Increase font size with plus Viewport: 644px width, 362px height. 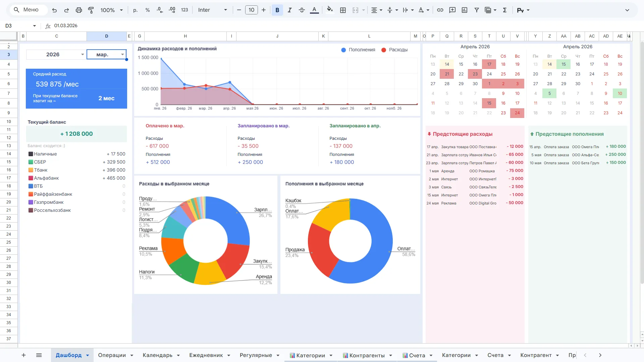(x=264, y=10)
